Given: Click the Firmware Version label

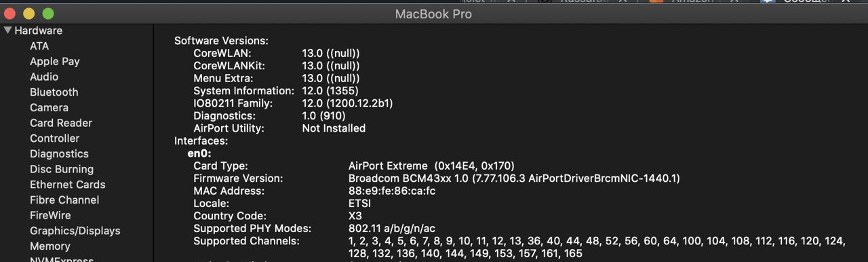Looking at the screenshot, I should click(238, 179).
